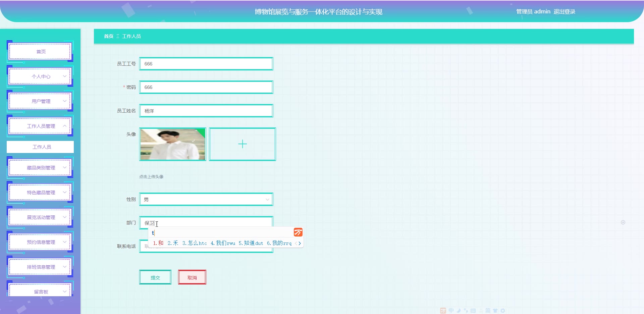This screenshot has height=314, width=644.
Task: Click 管理员 admin account label
Action: [x=533, y=12]
